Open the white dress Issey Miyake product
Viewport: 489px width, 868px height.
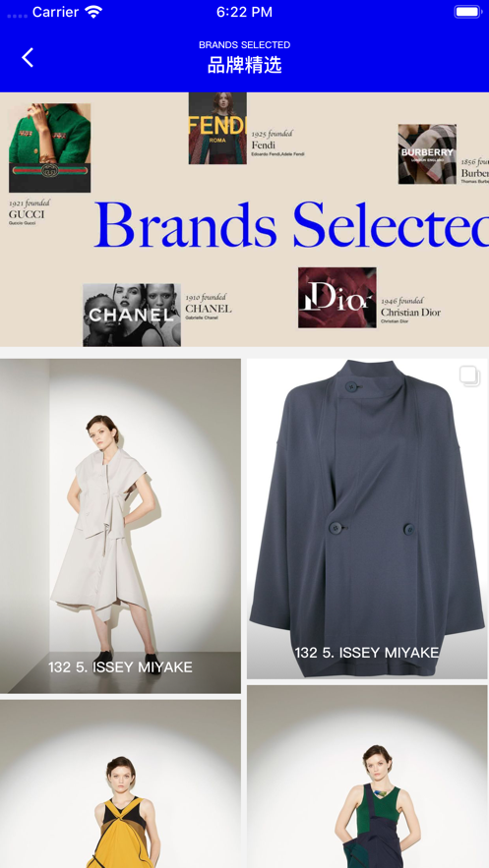click(120, 526)
